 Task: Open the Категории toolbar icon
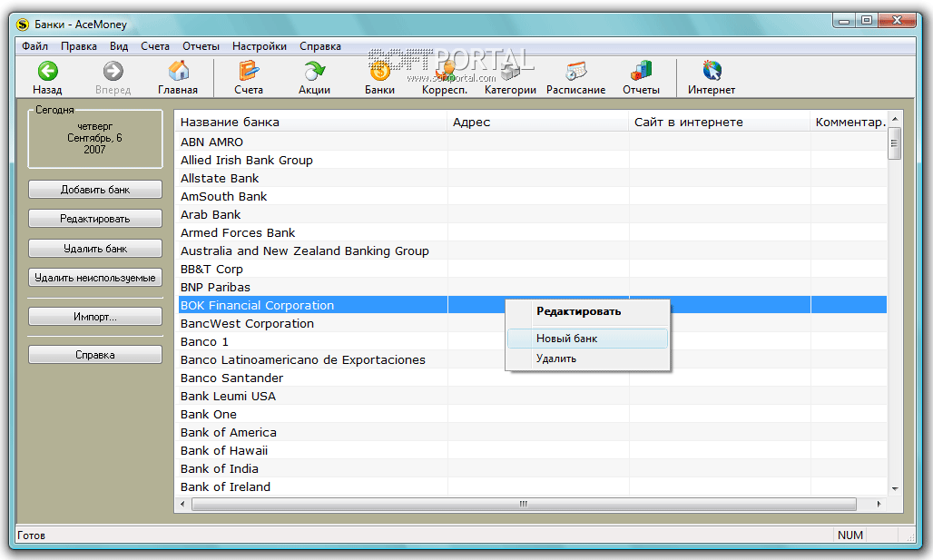pyautogui.click(x=510, y=71)
